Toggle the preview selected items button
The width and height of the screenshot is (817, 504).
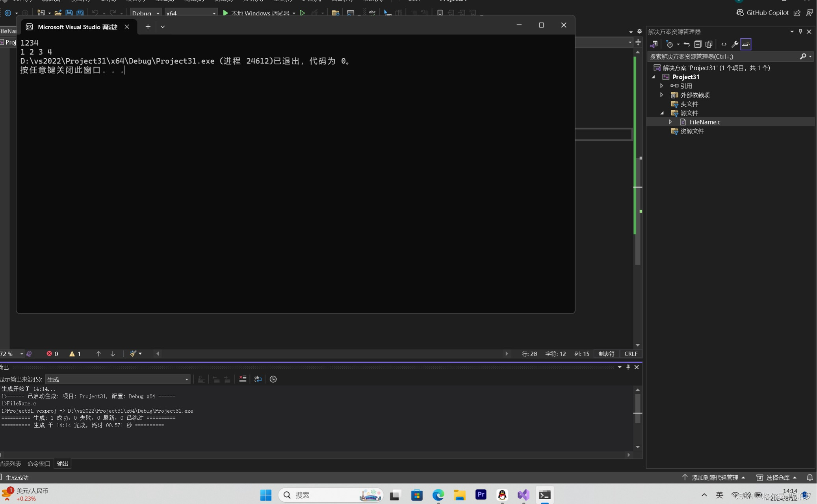pos(746,44)
